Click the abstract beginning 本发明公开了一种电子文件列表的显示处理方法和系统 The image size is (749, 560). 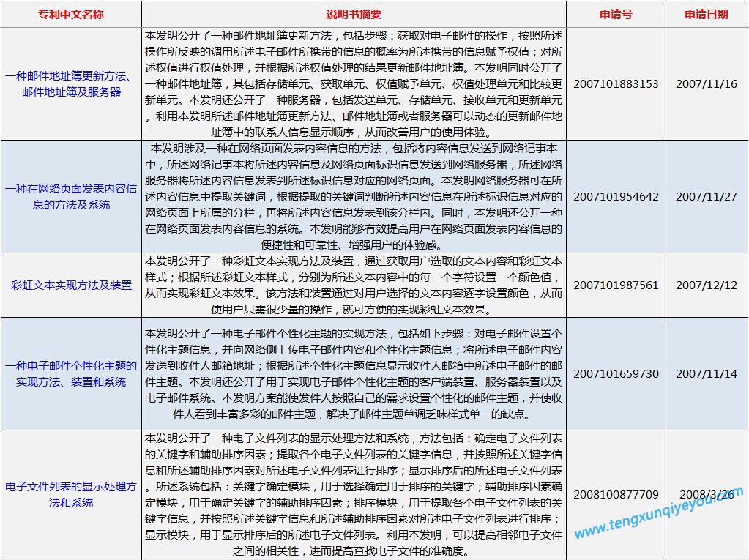click(x=354, y=495)
